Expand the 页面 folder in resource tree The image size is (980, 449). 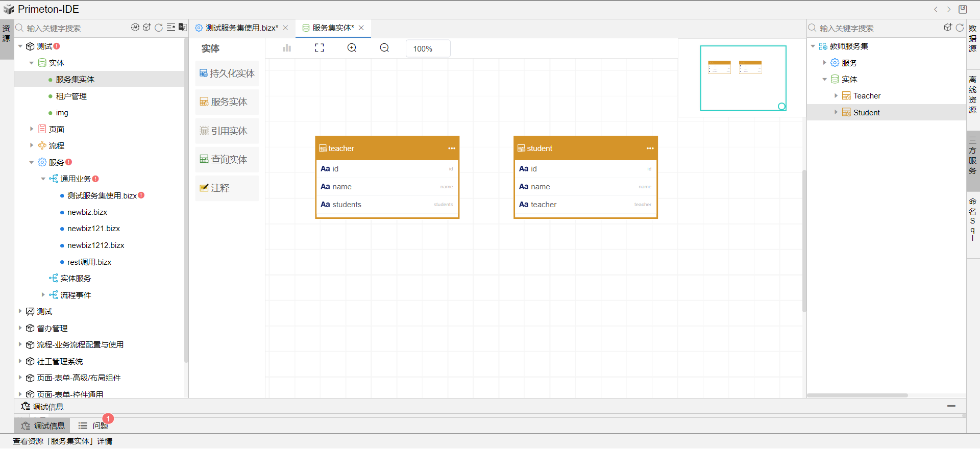pyautogui.click(x=32, y=129)
